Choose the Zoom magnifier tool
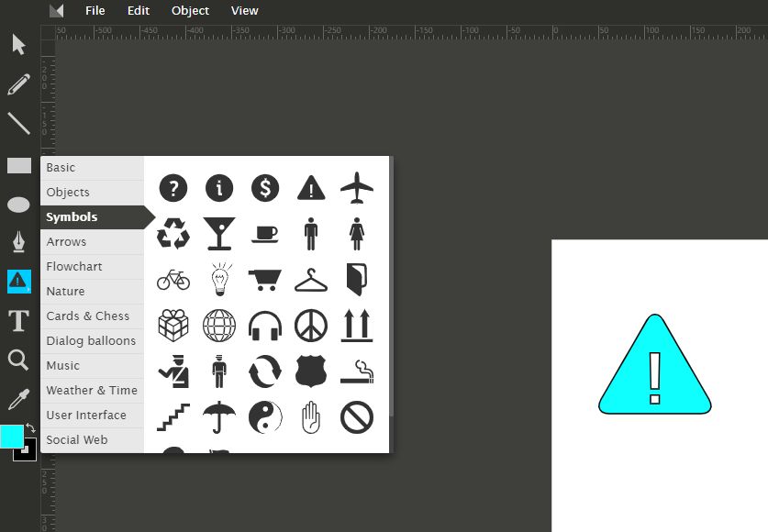768x532 pixels. 19,360
